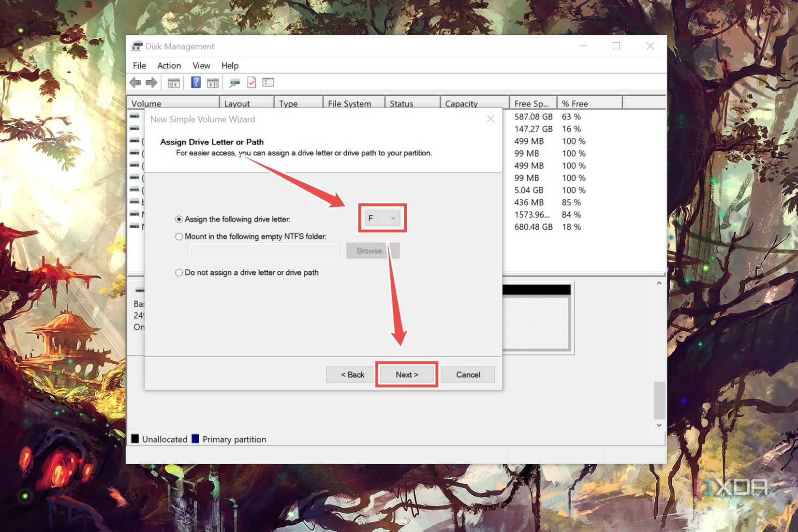Close the New Simple Volume Wizard dialog
The height and width of the screenshot is (532, 798).
pyautogui.click(x=490, y=119)
